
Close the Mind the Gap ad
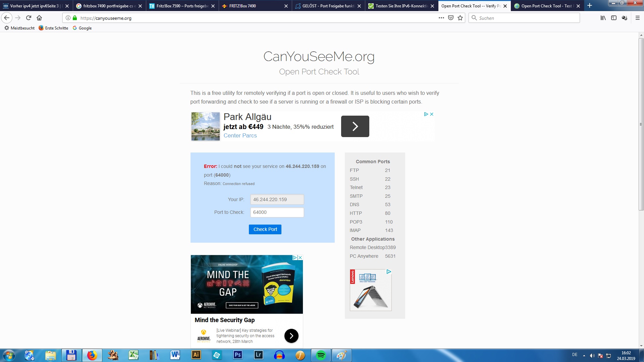pyautogui.click(x=300, y=257)
